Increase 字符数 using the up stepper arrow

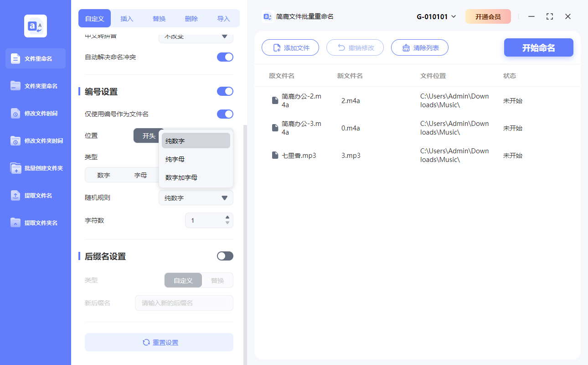pyautogui.click(x=227, y=218)
